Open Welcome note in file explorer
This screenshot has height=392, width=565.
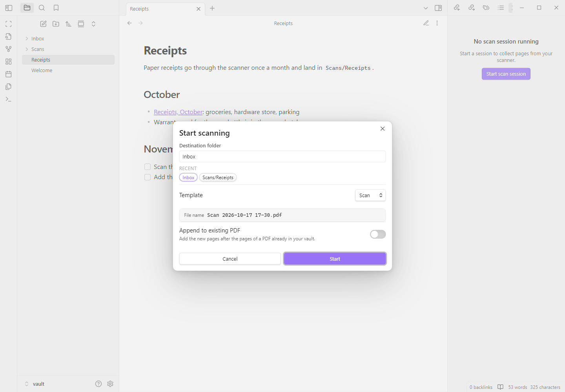68,70
